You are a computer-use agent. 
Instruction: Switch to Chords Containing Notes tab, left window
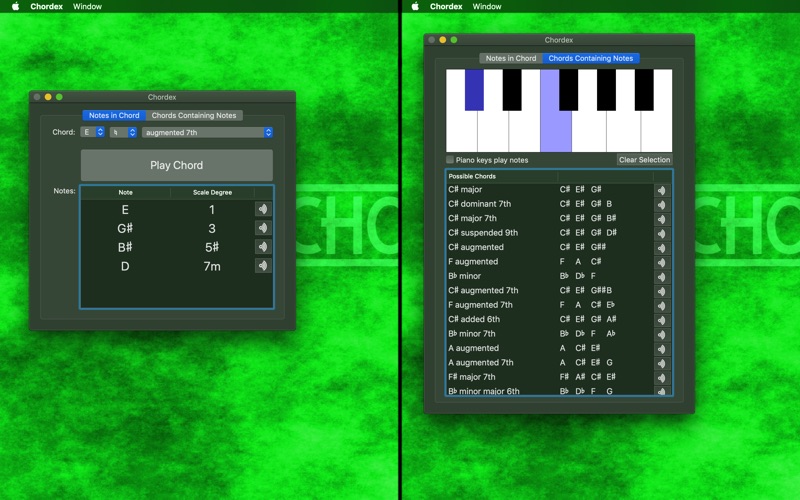194,115
